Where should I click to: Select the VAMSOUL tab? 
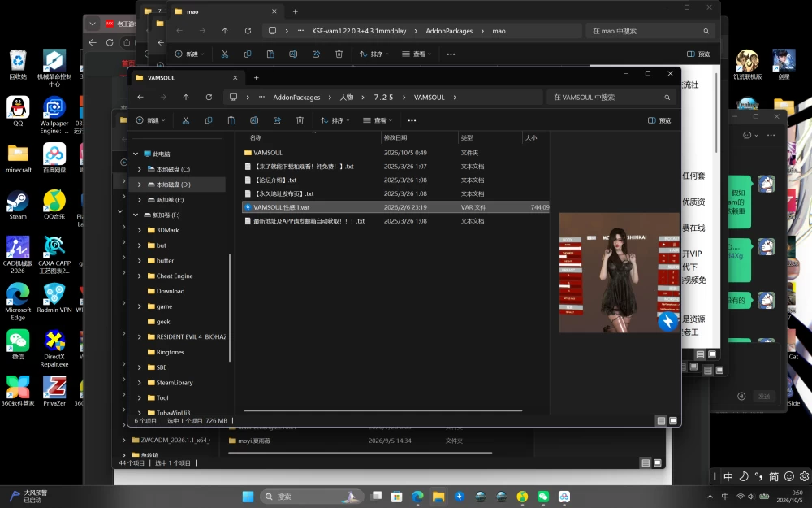click(x=185, y=78)
